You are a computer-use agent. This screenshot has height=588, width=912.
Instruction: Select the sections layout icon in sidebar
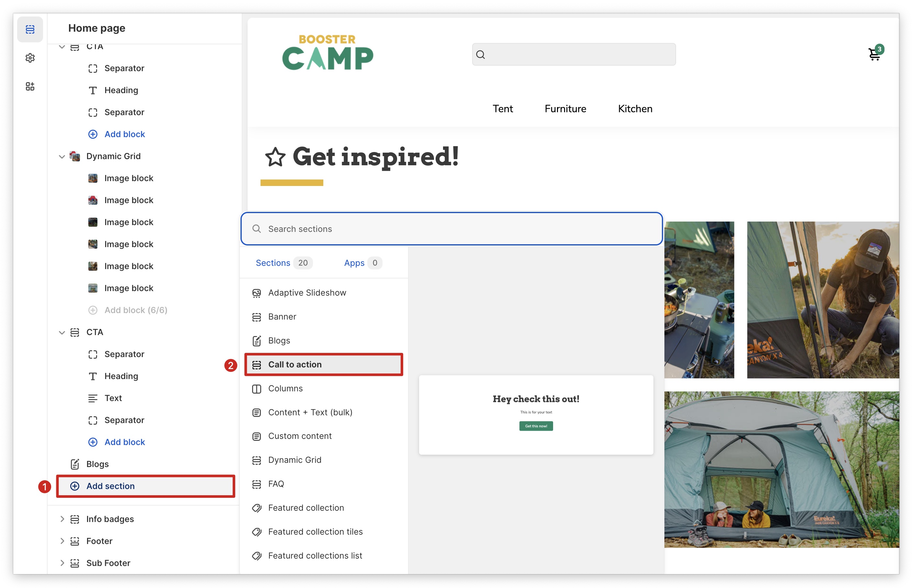(30, 29)
